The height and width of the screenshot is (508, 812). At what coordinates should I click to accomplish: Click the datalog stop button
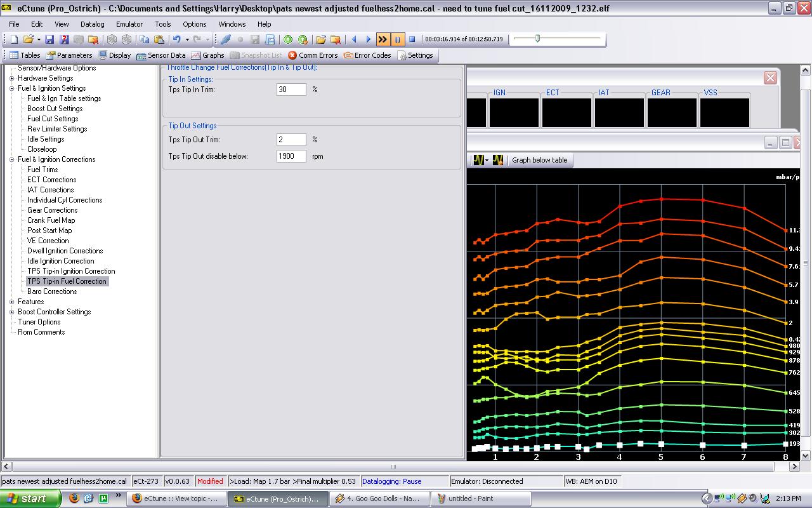click(x=412, y=39)
